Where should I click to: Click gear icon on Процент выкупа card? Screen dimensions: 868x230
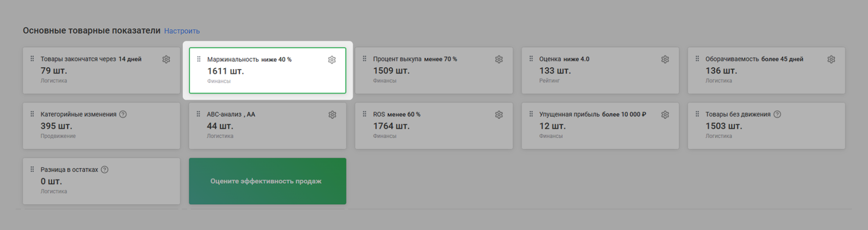point(499,59)
